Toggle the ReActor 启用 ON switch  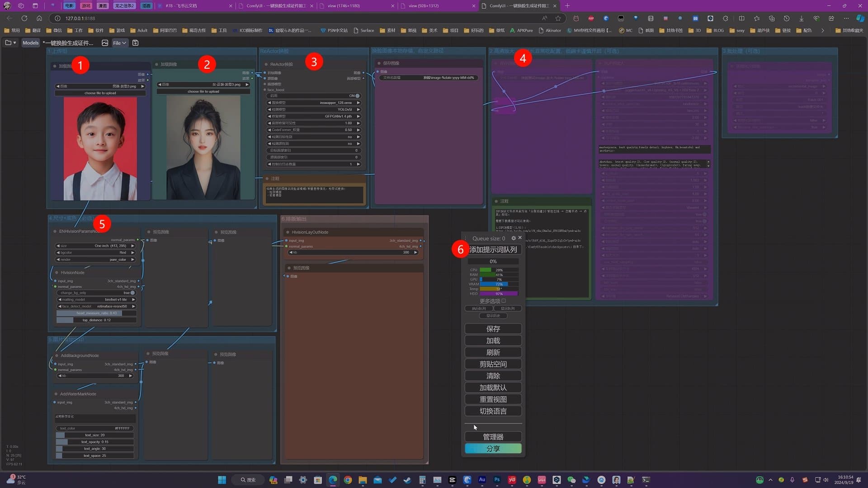pos(357,96)
